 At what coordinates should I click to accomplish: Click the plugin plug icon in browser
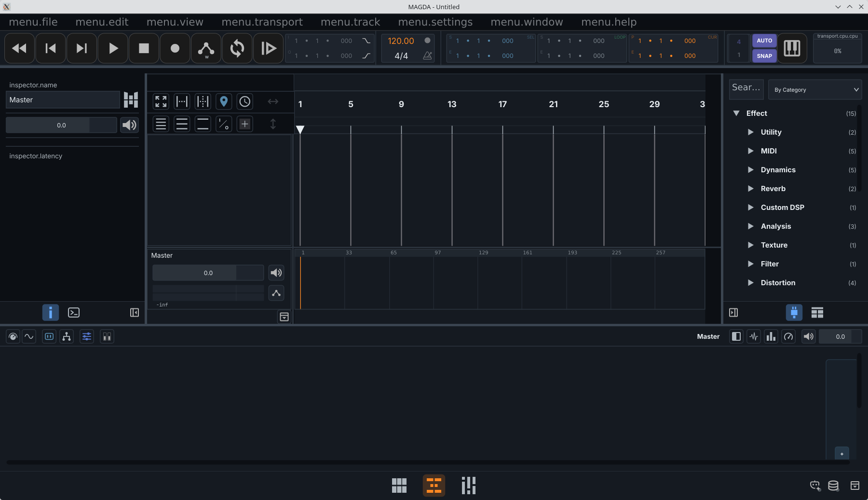click(794, 313)
